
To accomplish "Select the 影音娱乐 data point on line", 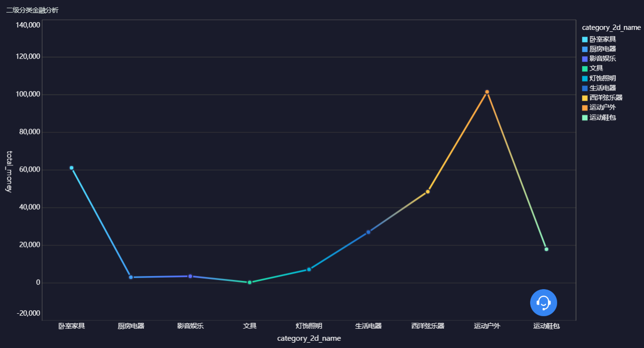I will 190,276.
